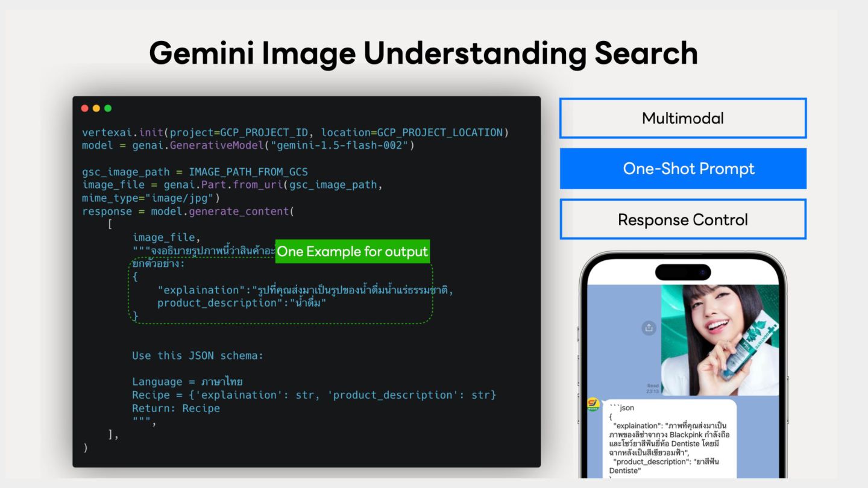Screen dimensions: 868x488
Task: Click the yellow minimize dot on the code window
Action: point(96,108)
